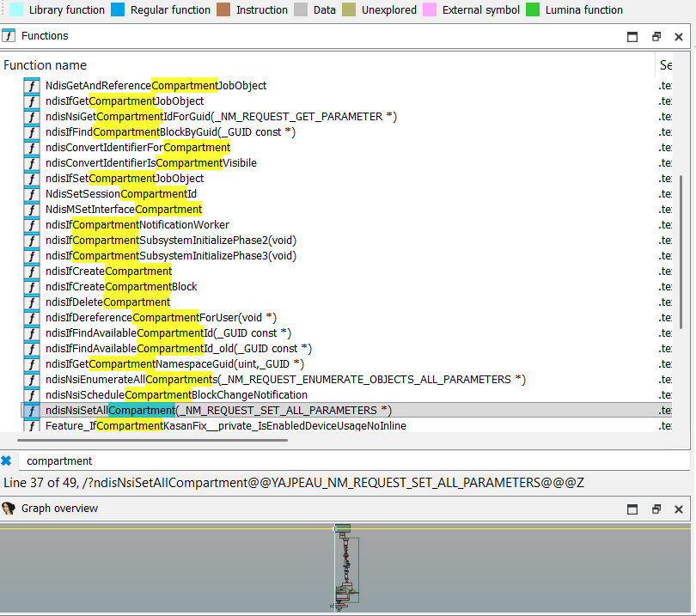Click function icon beside ndisIfCreateCompartment
This screenshot has width=696, height=616.
pyautogui.click(x=32, y=271)
